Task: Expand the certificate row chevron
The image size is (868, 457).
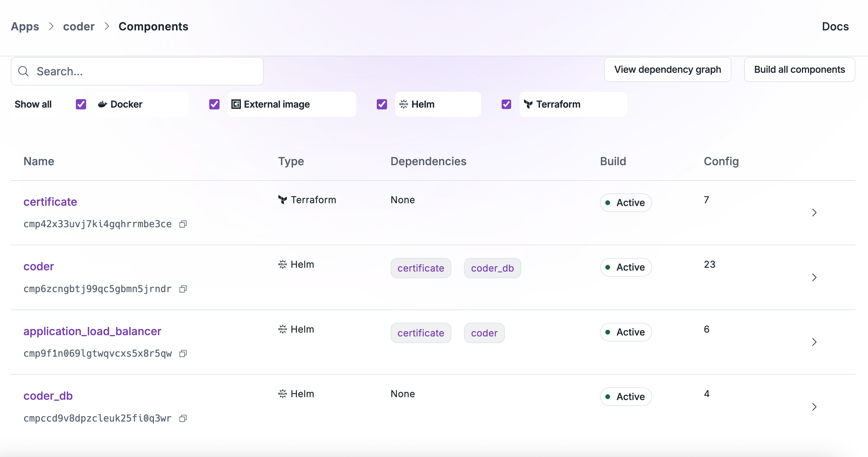Action: [814, 212]
